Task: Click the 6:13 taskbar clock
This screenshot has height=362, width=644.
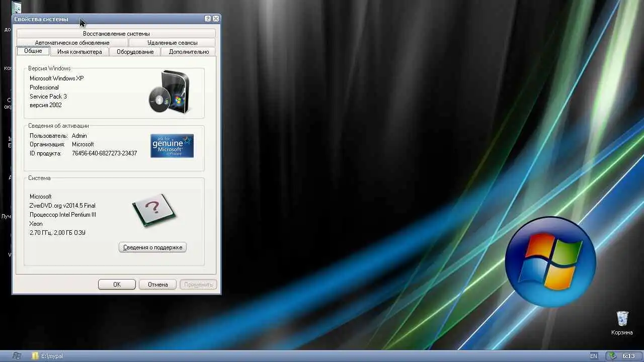Action: pos(628,356)
